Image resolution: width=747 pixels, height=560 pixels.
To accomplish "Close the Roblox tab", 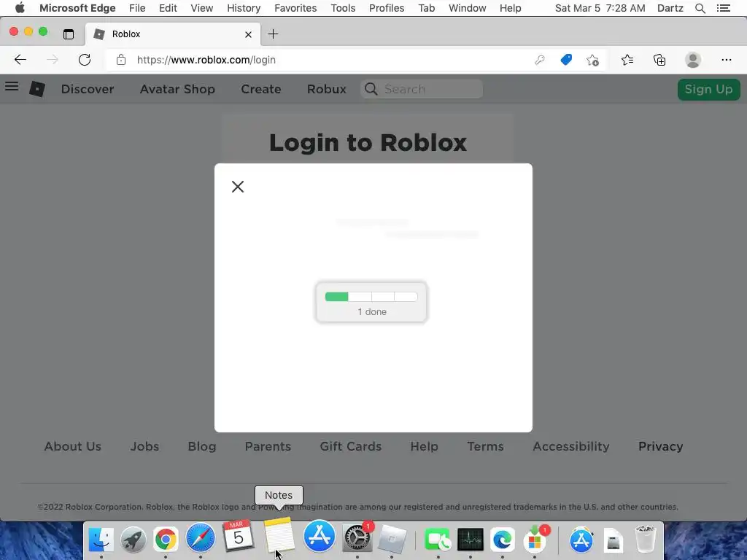I will click(248, 34).
